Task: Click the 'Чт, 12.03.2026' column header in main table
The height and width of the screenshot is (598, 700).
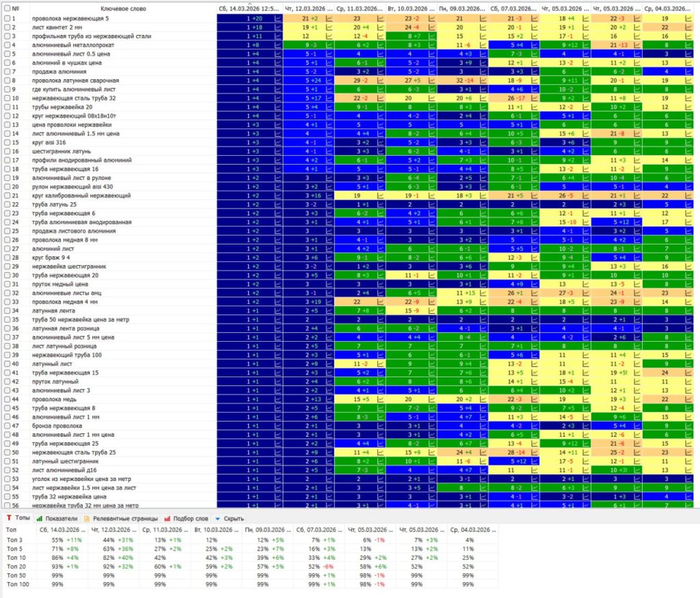Action: pos(308,8)
